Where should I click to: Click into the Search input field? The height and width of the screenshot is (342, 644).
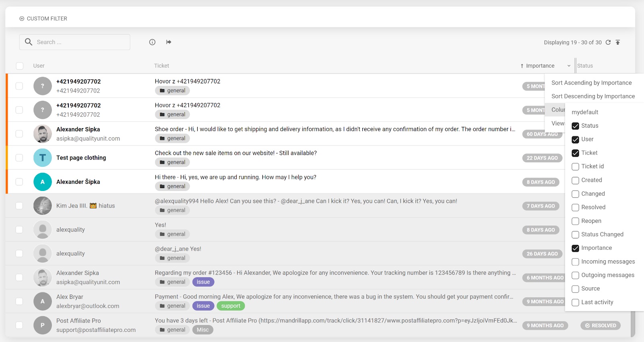click(x=80, y=42)
